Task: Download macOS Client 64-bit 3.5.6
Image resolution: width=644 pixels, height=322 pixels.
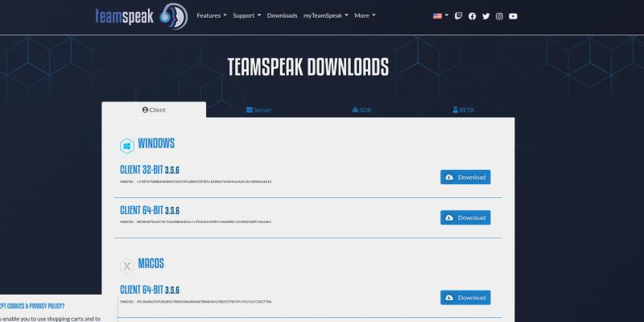Action: (x=465, y=298)
